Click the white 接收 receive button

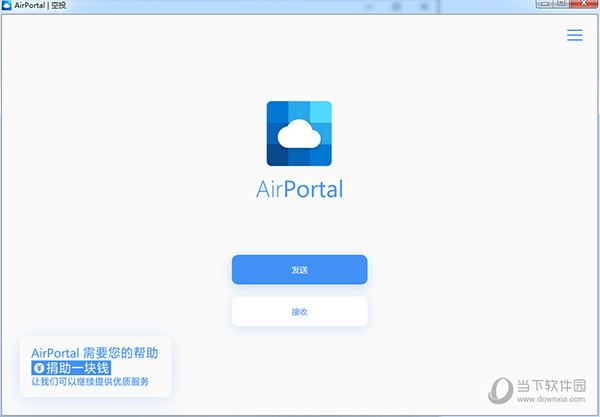(300, 311)
